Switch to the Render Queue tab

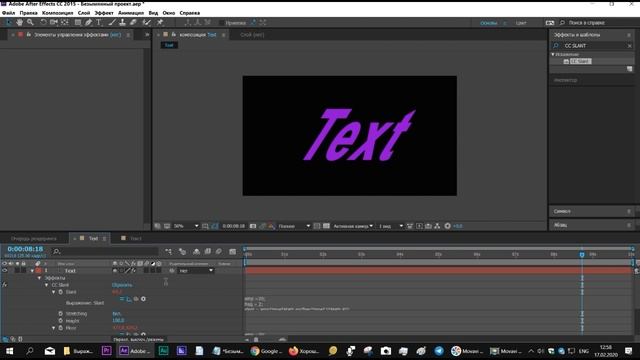[33, 238]
